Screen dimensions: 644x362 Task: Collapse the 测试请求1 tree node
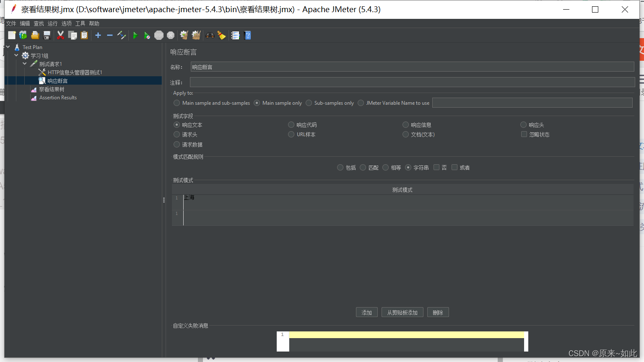click(x=25, y=64)
